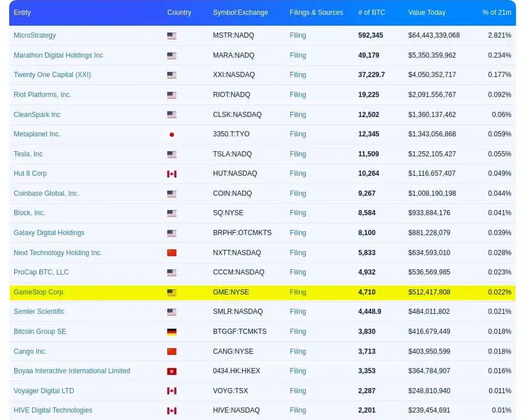Screen dimensions: 524x420
Task: Select the 592,345 BTC value
Action: [x=370, y=35]
